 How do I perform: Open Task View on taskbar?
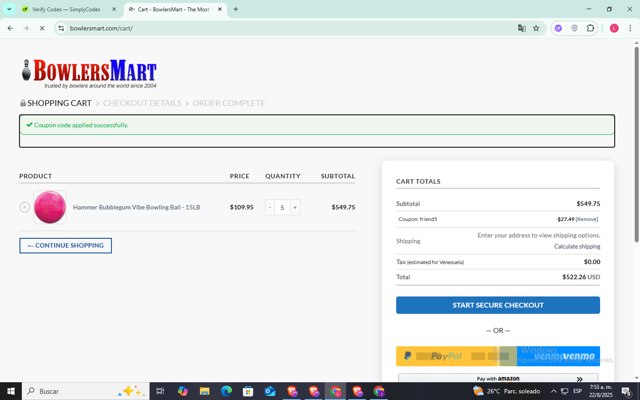(x=160, y=391)
